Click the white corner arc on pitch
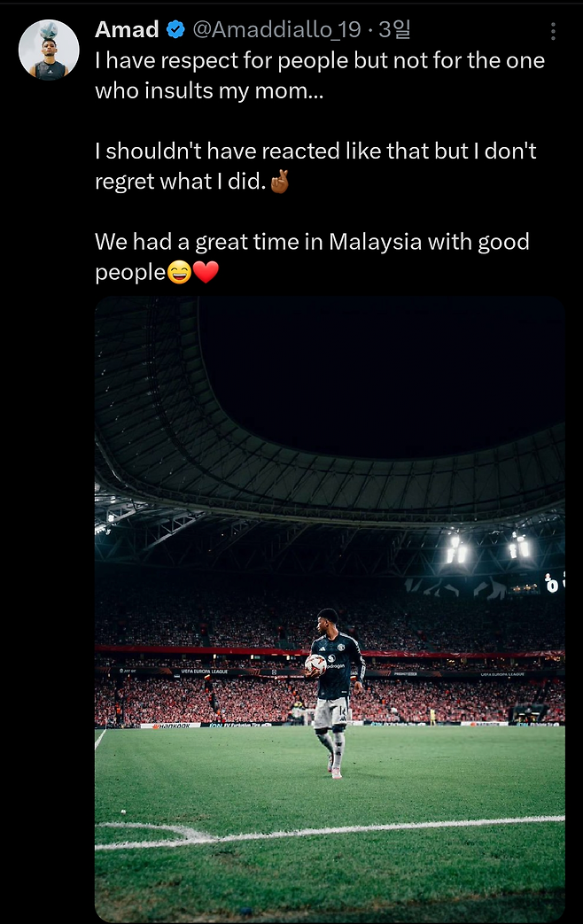The image size is (583, 924). (x=156, y=830)
